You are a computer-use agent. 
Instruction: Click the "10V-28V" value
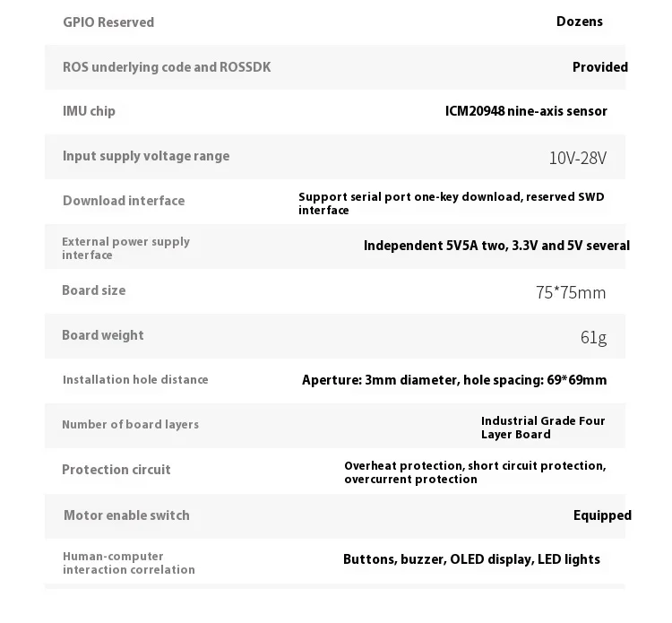577,158
